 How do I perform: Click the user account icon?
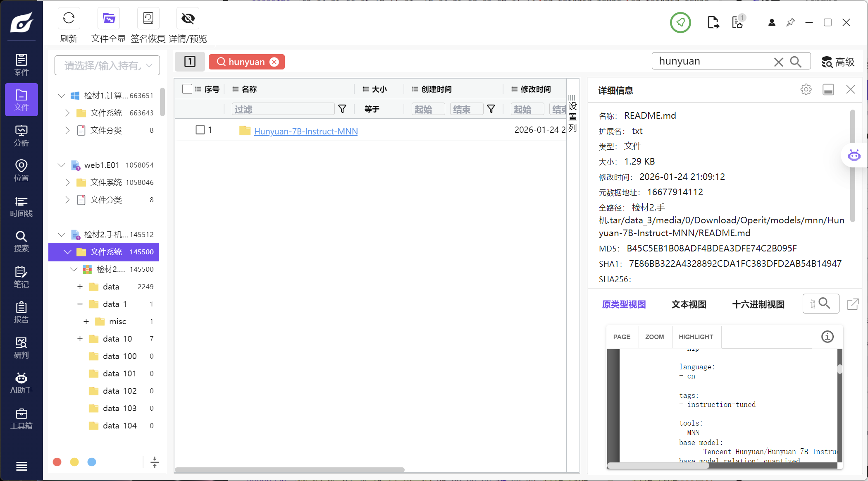(x=772, y=22)
